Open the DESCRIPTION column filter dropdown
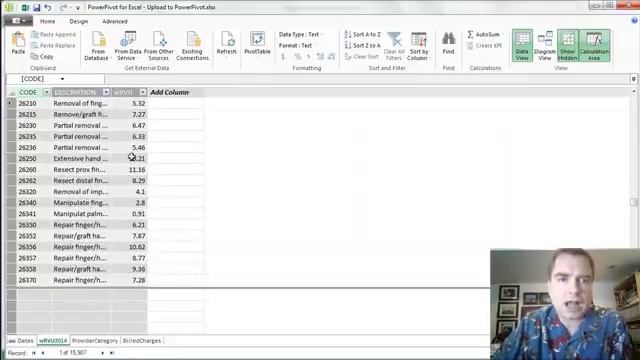Viewport: 640px width, 360px height. [x=106, y=92]
